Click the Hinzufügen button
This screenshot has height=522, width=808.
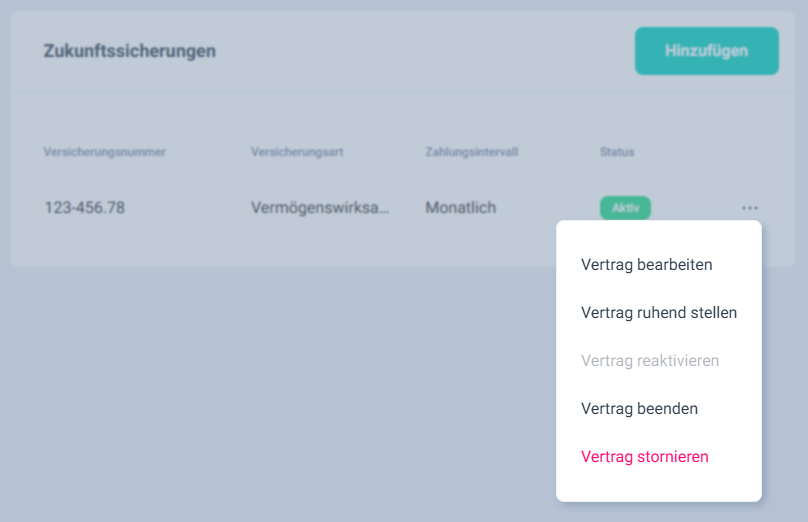(x=706, y=51)
